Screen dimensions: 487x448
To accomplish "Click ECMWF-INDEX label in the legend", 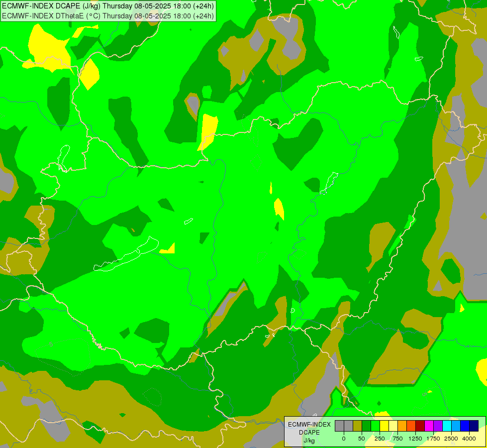I will click(309, 425).
